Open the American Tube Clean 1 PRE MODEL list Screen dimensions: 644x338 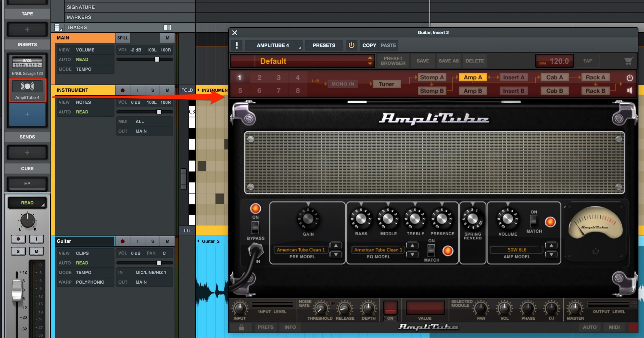coord(301,250)
